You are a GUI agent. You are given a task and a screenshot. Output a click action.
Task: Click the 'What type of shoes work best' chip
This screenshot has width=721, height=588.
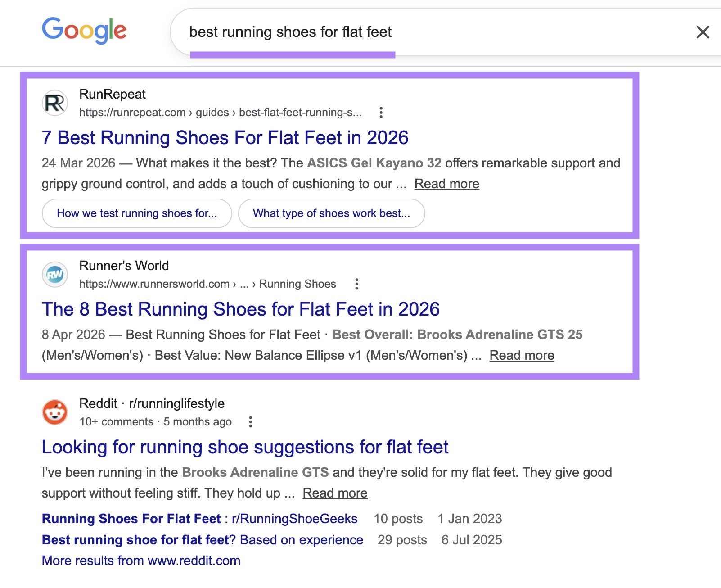coord(331,213)
